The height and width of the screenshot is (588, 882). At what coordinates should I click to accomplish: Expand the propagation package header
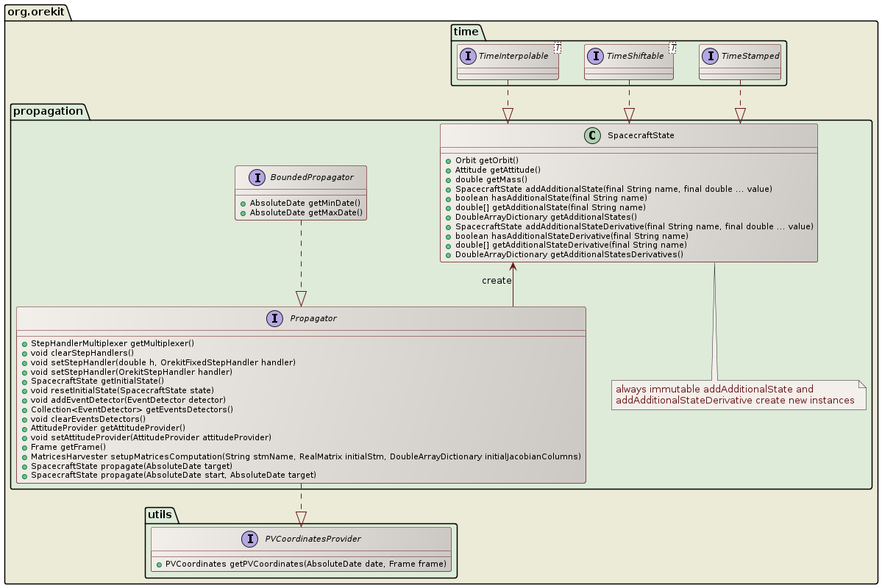tap(48, 111)
